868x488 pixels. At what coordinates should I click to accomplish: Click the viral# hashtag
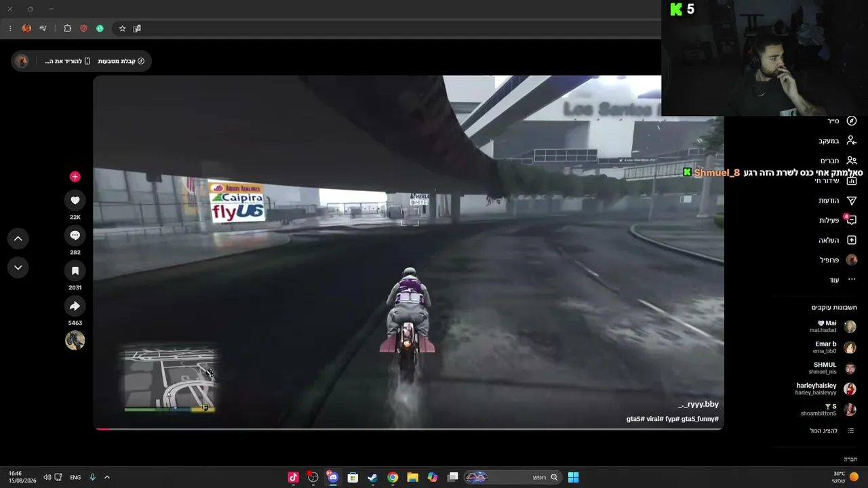[x=655, y=419]
